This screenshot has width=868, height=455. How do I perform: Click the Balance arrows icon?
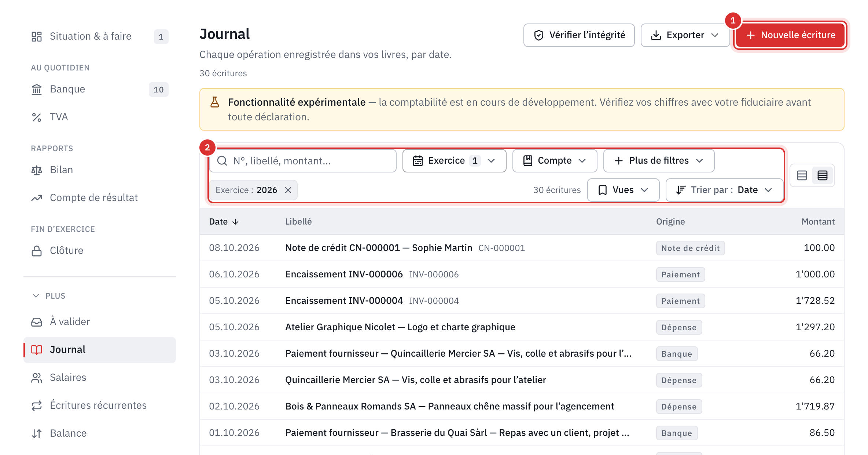tap(37, 433)
